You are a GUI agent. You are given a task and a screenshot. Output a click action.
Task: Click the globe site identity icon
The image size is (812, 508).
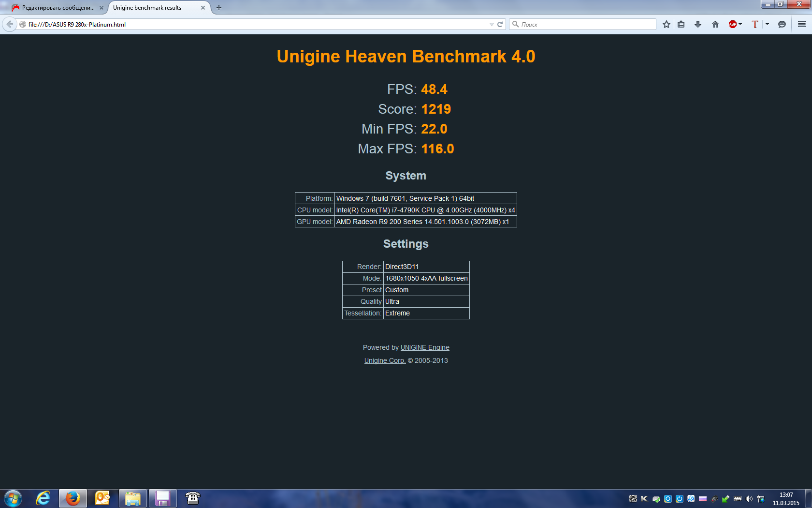(x=23, y=24)
